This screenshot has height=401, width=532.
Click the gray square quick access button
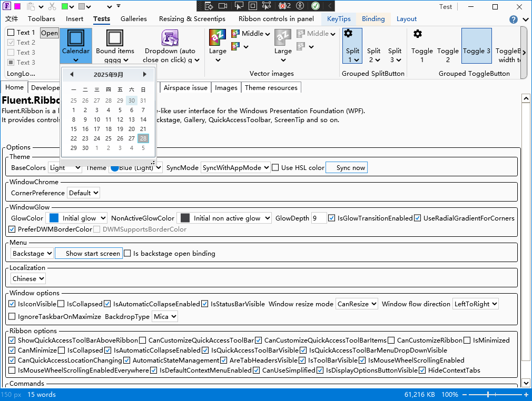[82, 6]
